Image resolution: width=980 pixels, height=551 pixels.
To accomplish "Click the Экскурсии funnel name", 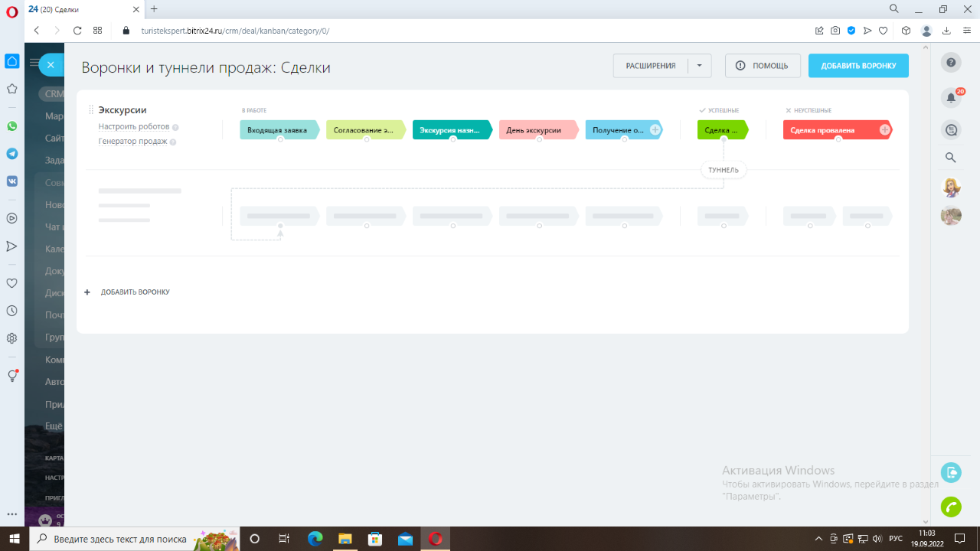I will point(122,110).
